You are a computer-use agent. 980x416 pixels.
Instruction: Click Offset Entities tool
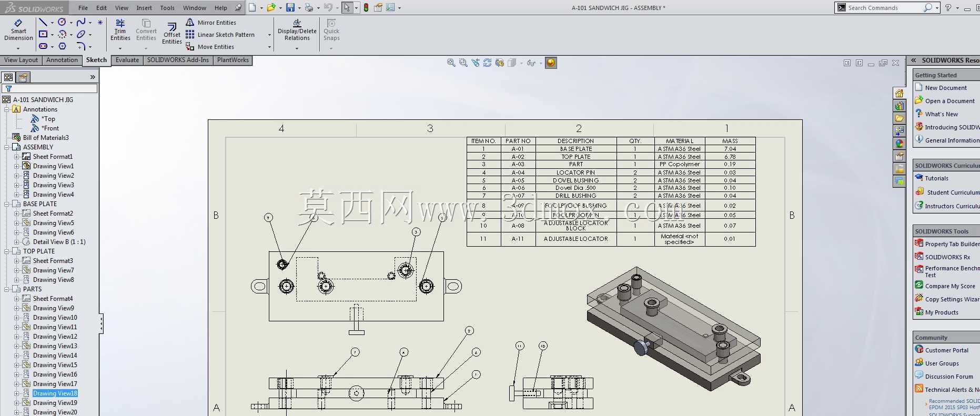pyautogui.click(x=172, y=33)
